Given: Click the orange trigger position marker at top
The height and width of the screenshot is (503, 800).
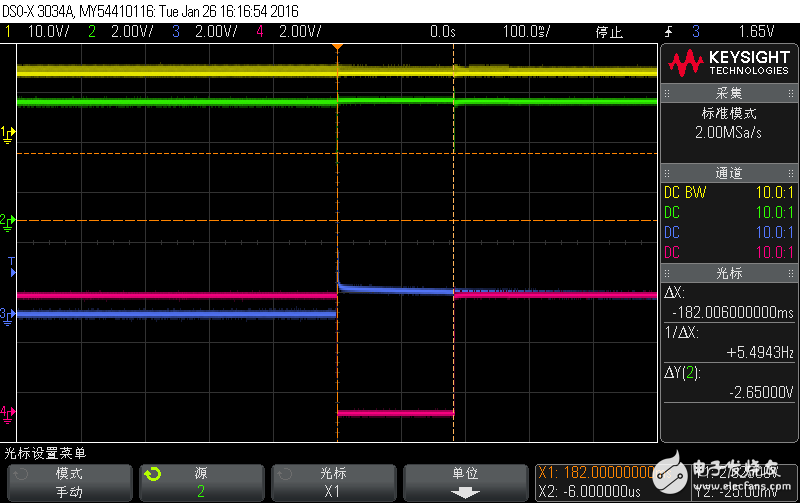Looking at the screenshot, I should click(x=338, y=47).
